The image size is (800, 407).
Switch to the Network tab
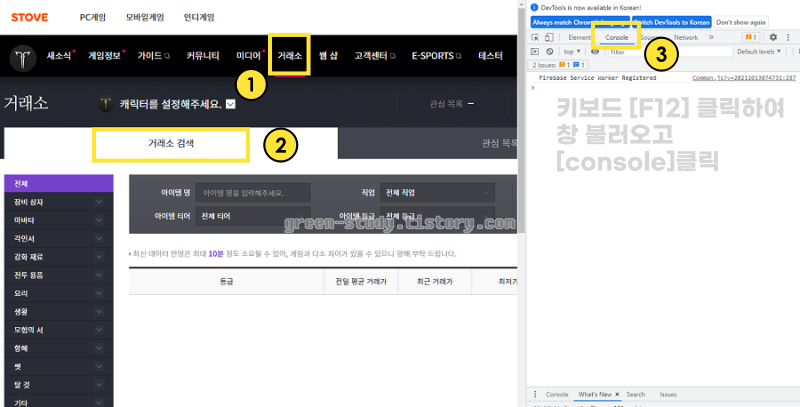pyautogui.click(x=686, y=38)
